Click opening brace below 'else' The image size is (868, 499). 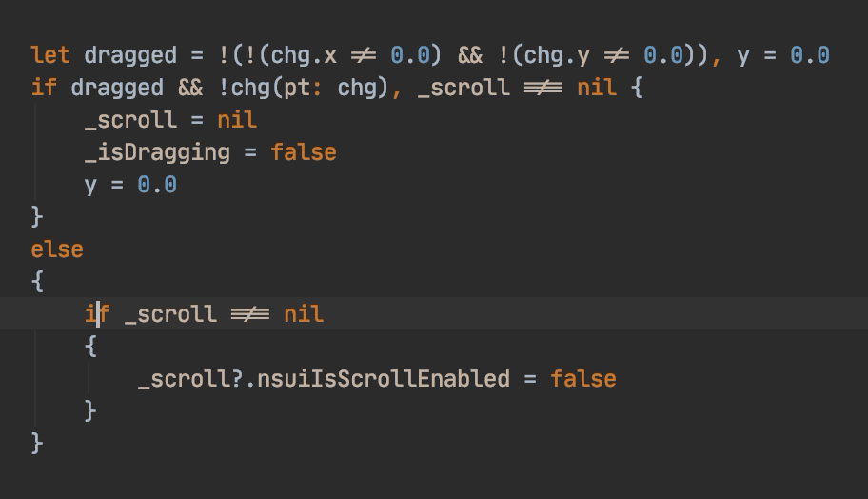tap(37, 282)
